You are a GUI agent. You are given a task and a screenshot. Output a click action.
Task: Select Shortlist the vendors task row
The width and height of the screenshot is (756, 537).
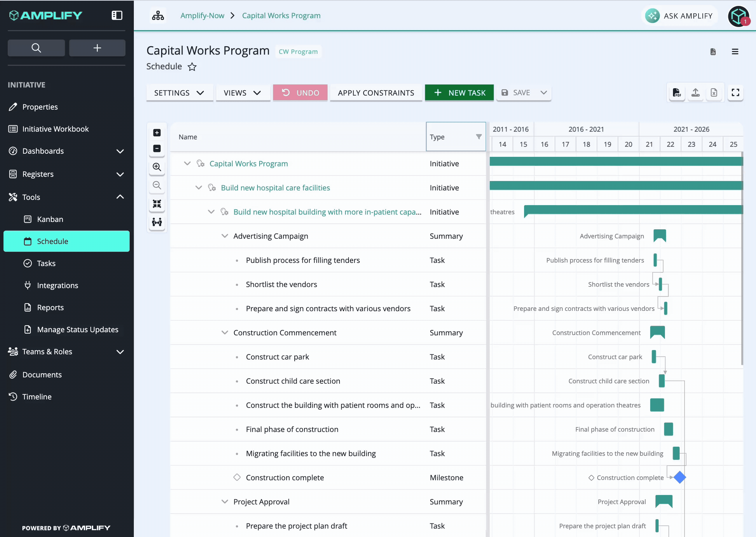point(328,284)
